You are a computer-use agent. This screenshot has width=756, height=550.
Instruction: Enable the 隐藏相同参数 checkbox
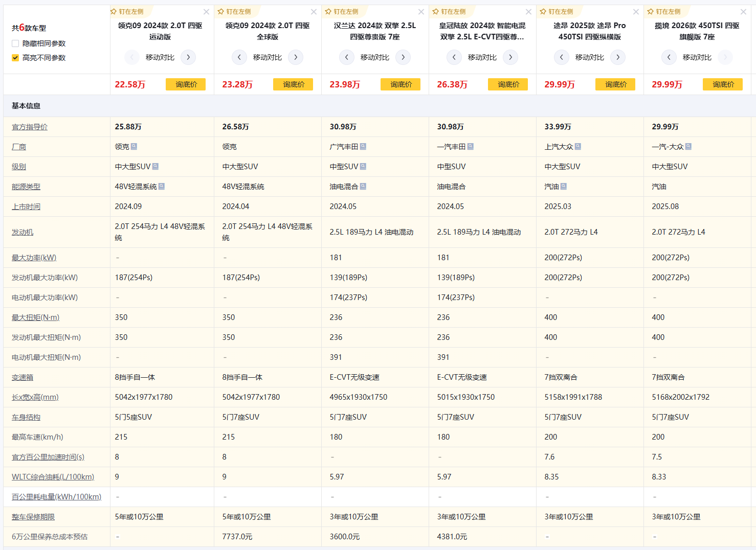point(15,43)
